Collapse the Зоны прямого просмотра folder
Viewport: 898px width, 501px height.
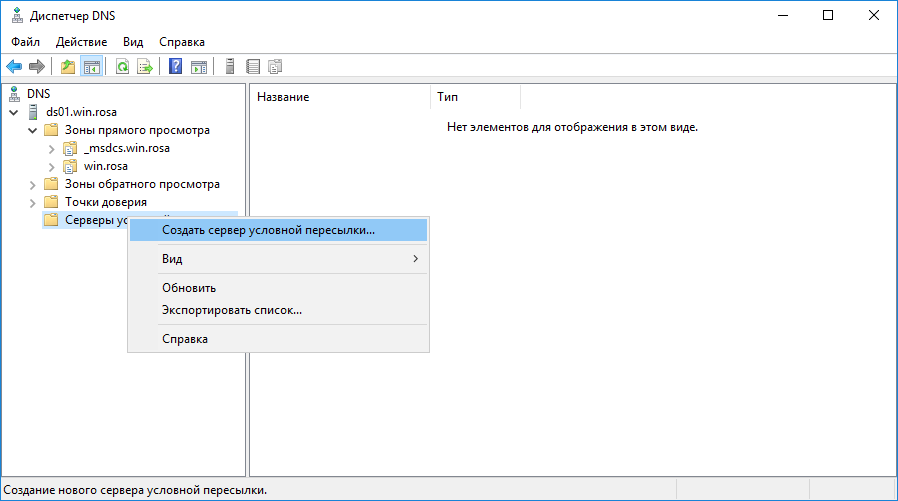click(33, 130)
